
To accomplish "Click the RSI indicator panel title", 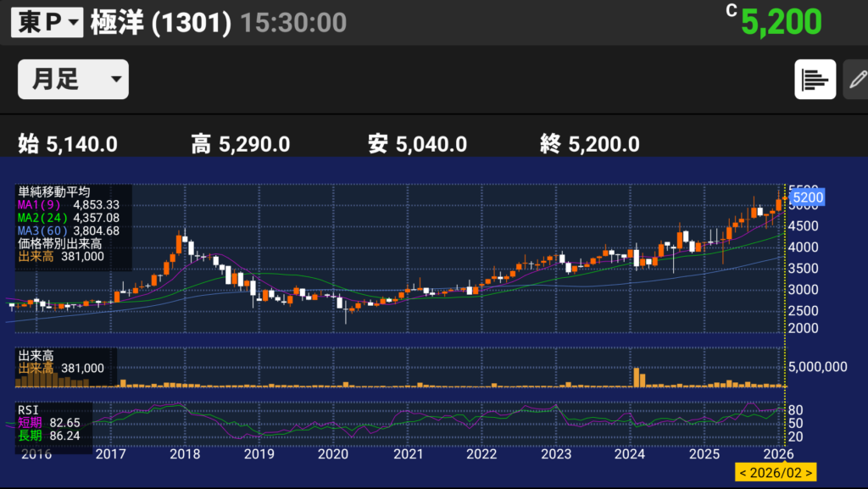I will click(28, 410).
